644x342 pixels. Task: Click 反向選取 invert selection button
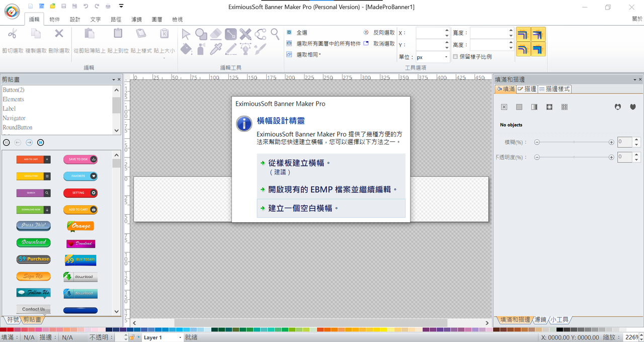379,32
